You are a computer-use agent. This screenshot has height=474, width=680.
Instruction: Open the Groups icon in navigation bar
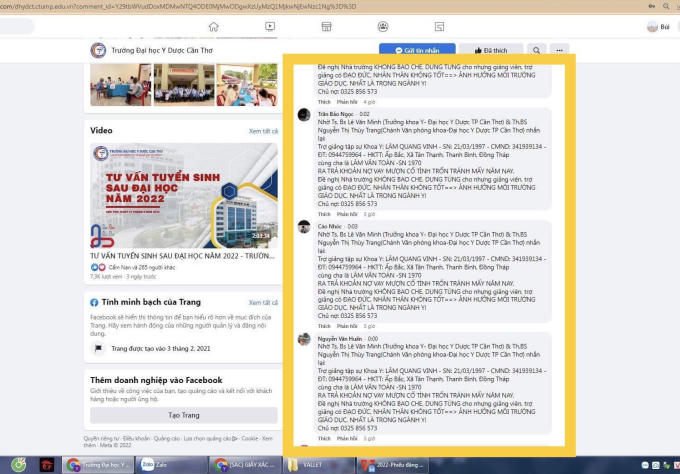[384, 26]
